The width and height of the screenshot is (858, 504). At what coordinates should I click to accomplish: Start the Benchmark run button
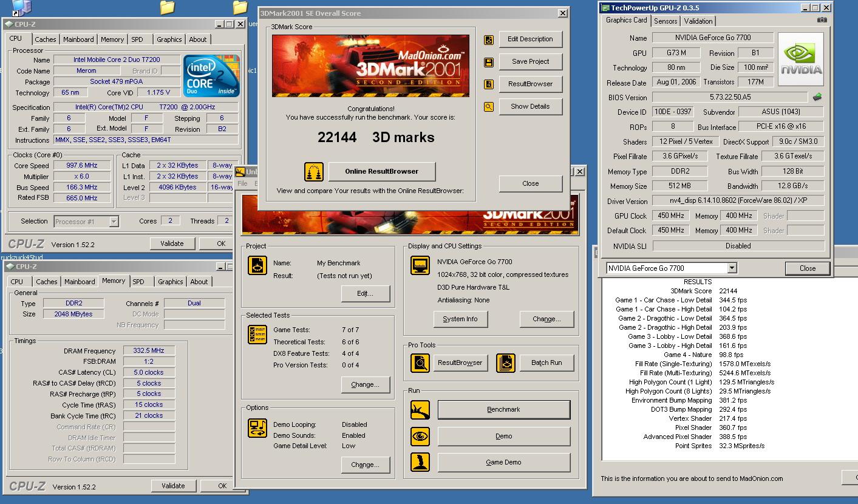point(503,409)
